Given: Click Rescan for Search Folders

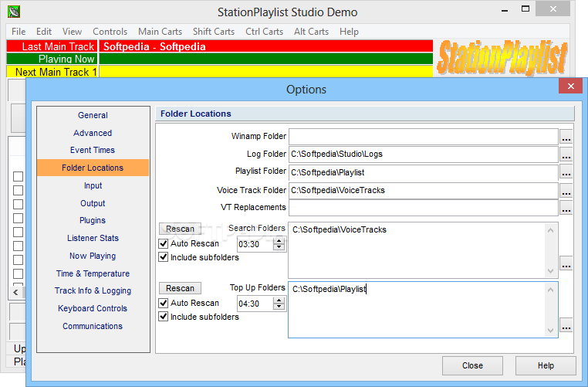Looking at the screenshot, I should pos(180,229).
